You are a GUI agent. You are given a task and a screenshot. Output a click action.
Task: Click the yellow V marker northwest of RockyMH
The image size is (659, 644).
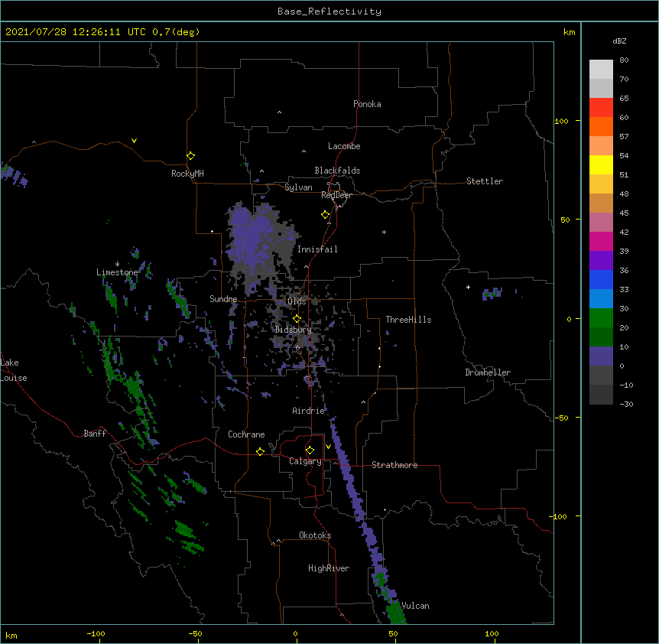(x=134, y=141)
